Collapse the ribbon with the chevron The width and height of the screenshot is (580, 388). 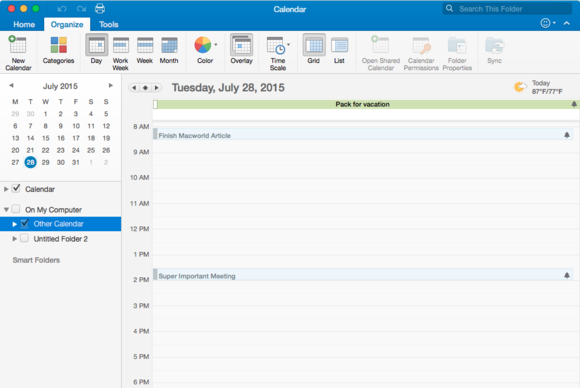pos(567,23)
